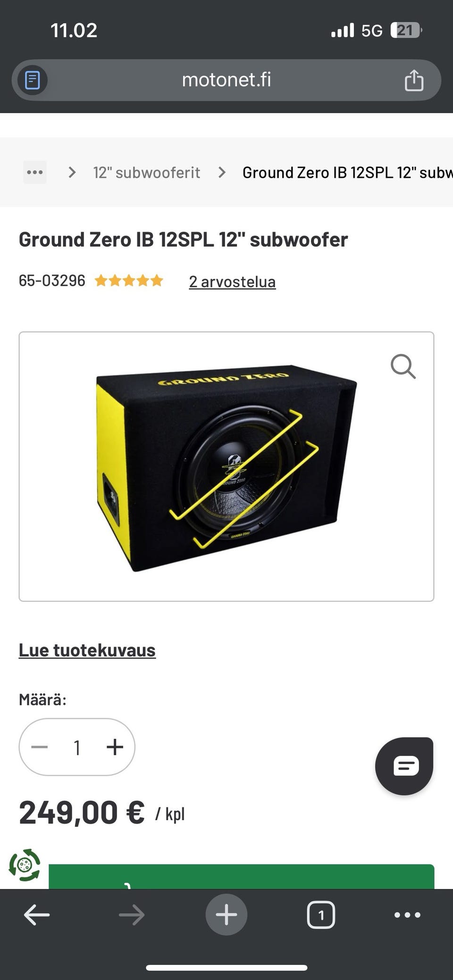This screenshot has height=980, width=453.
Task: Tap the magnifier to enlarge product image
Action: 403,366
